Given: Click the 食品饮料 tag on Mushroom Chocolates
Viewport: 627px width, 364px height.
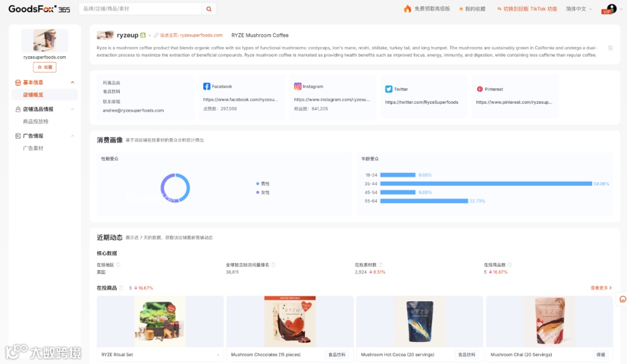Looking at the screenshot, I should coord(337,355).
